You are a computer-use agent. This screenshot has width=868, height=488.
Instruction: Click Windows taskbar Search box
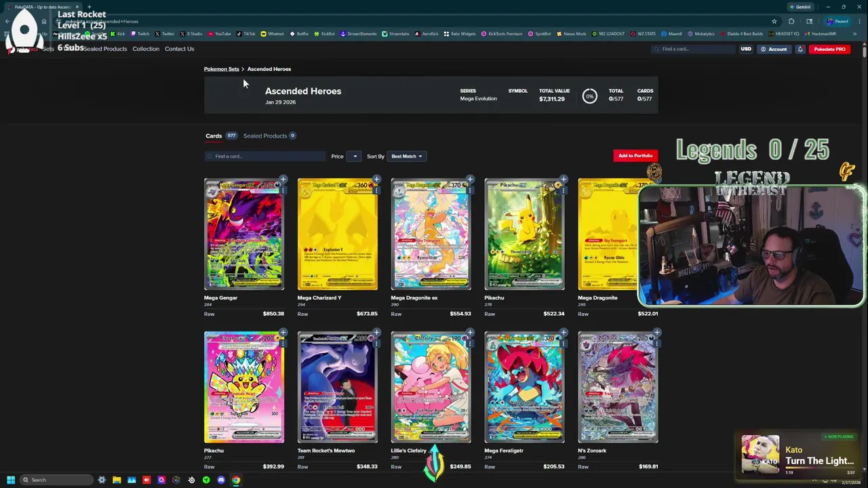tap(56, 480)
